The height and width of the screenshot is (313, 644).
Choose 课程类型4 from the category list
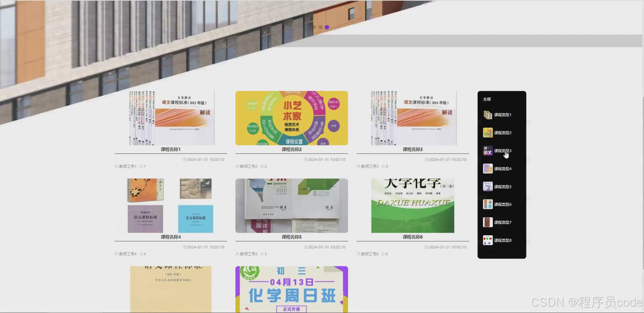click(487, 168)
